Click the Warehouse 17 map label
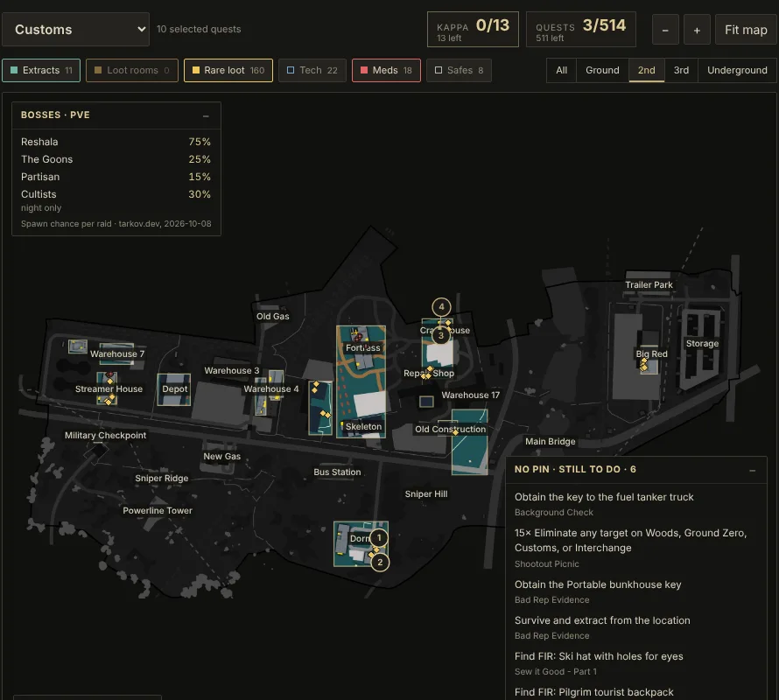The image size is (779, 700). pyautogui.click(x=471, y=395)
